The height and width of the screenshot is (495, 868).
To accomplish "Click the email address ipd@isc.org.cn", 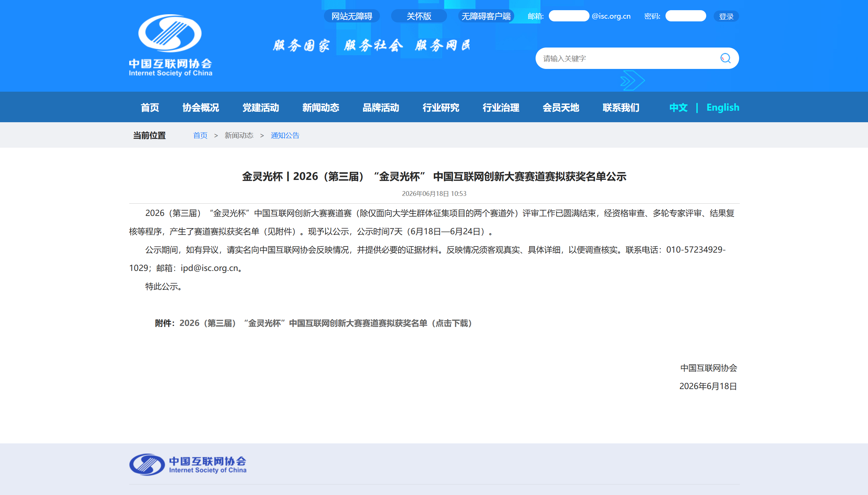I will point(209,268).
